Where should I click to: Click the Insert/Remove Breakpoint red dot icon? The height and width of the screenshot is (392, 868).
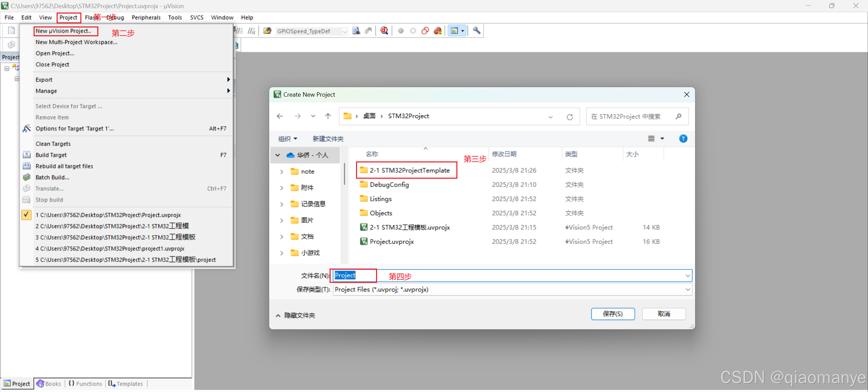coord(401,31)
